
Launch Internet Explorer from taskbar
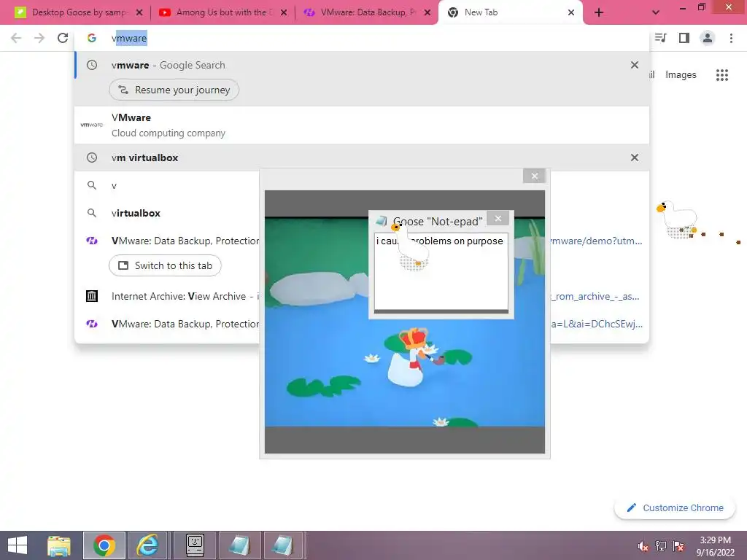pyautogui.click(x=147, y=545)
